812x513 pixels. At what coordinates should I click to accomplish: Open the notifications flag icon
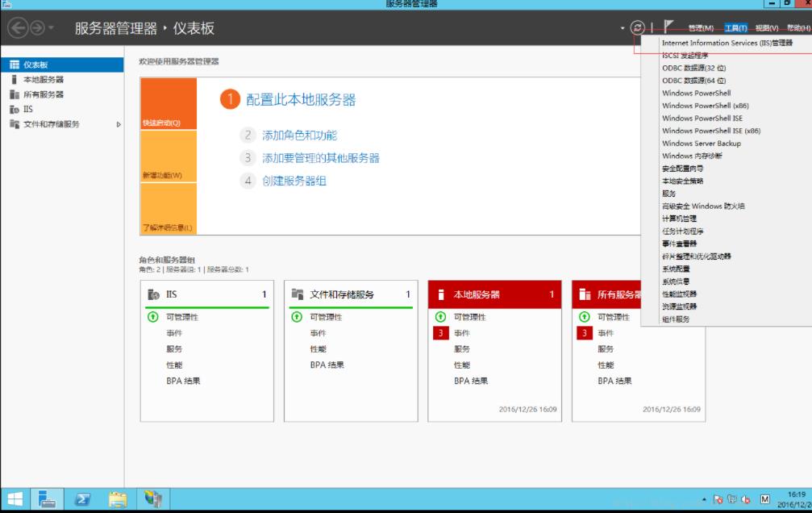click(x=668, y=27)
